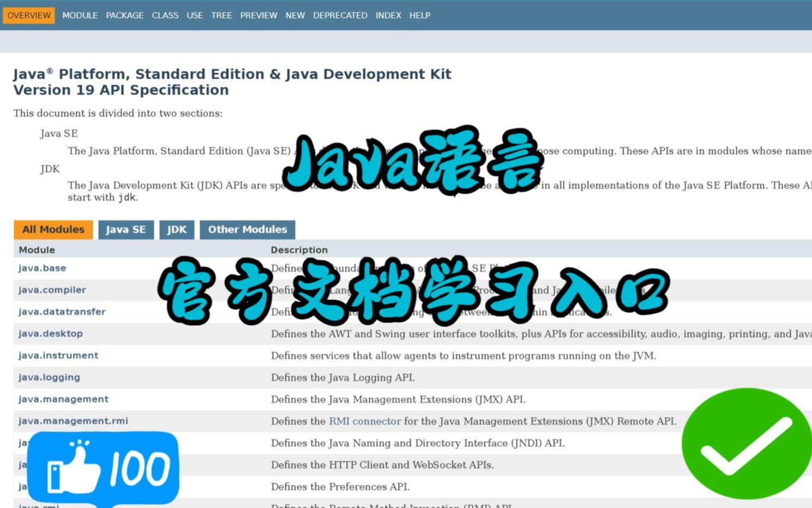Image resolution: width=812 pixels, height=508 pixels.
Task: Open the INDEX page
Action: click(388, 15)
